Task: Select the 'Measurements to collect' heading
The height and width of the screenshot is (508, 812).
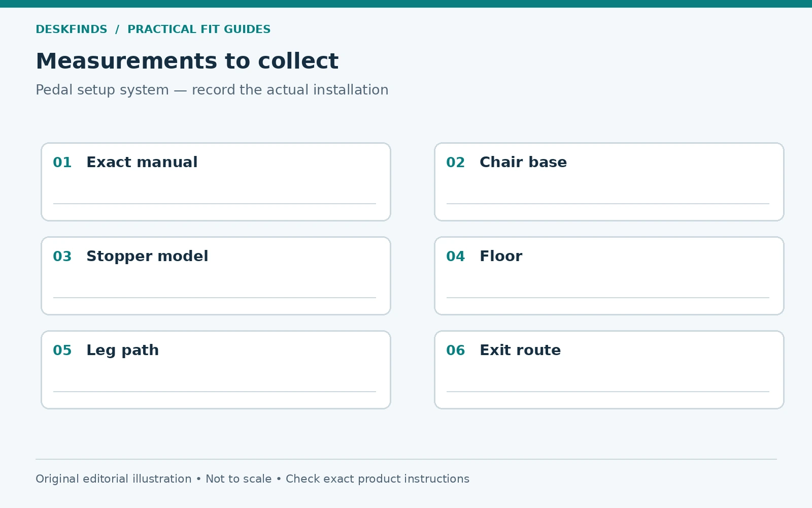Action: 187,61
